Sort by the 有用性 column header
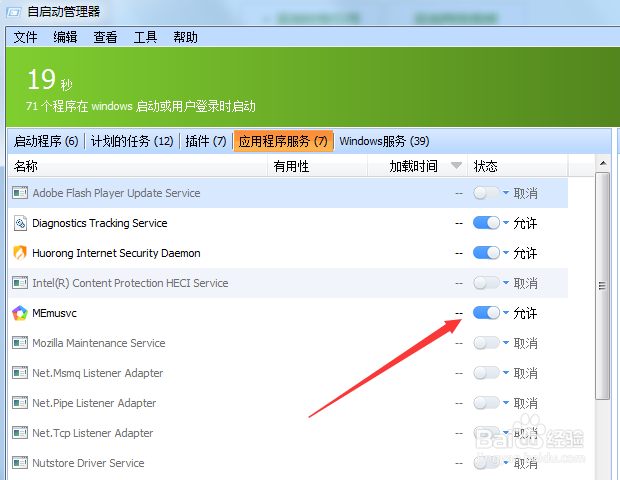This screenshot has width=620, height=480. tap(318, 166)
